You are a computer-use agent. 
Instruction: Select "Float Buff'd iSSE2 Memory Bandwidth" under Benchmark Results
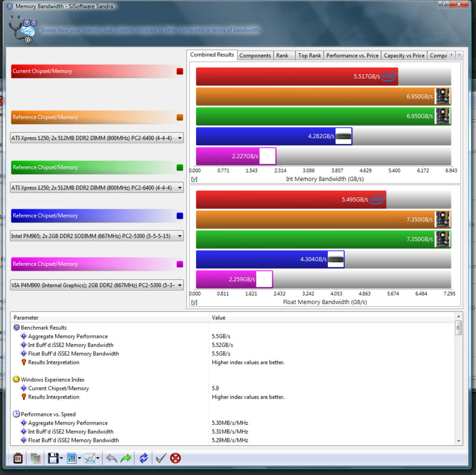(73, 354)
